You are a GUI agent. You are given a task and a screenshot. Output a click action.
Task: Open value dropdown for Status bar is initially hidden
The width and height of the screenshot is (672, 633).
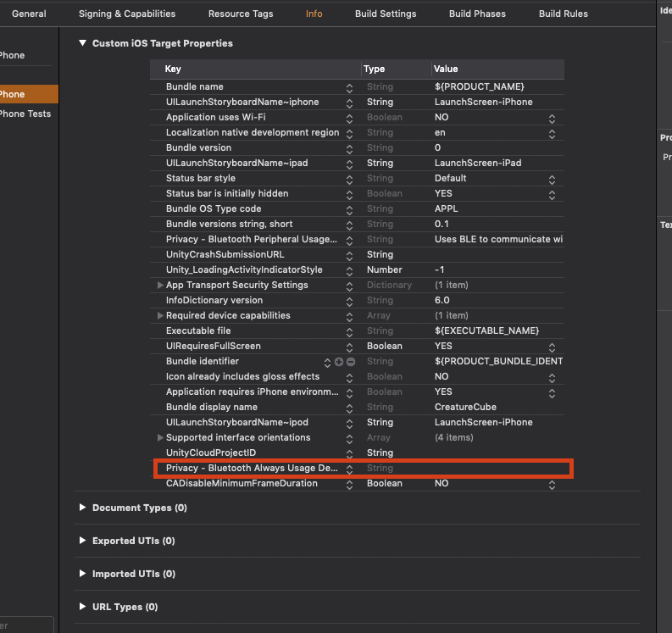click(x=552, y=195)
